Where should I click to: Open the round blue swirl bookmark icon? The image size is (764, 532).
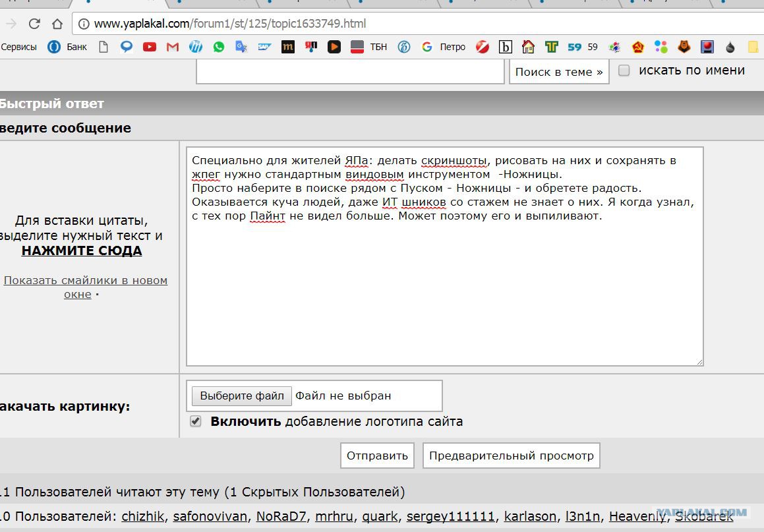pyautogui.click(x=404, y=47)
